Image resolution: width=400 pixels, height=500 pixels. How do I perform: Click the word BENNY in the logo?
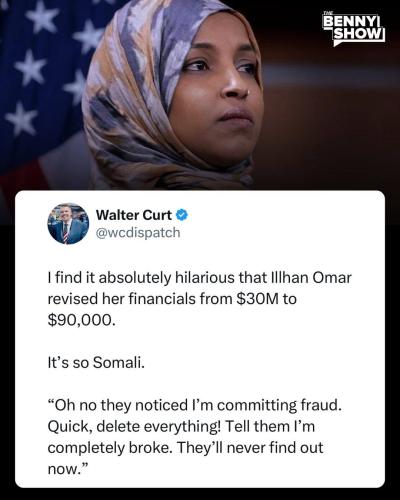click(351, 22)
